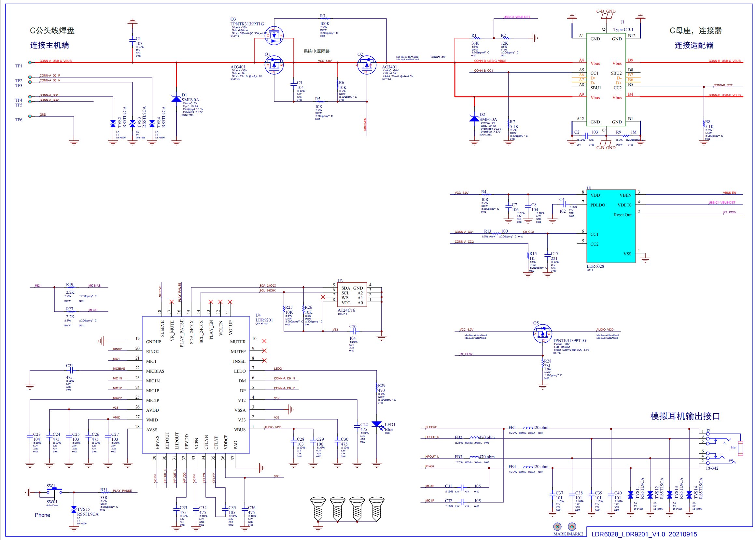Click the 'Type-C 3.1' connector label
756x540 pixels.
(x=623, y=30)
